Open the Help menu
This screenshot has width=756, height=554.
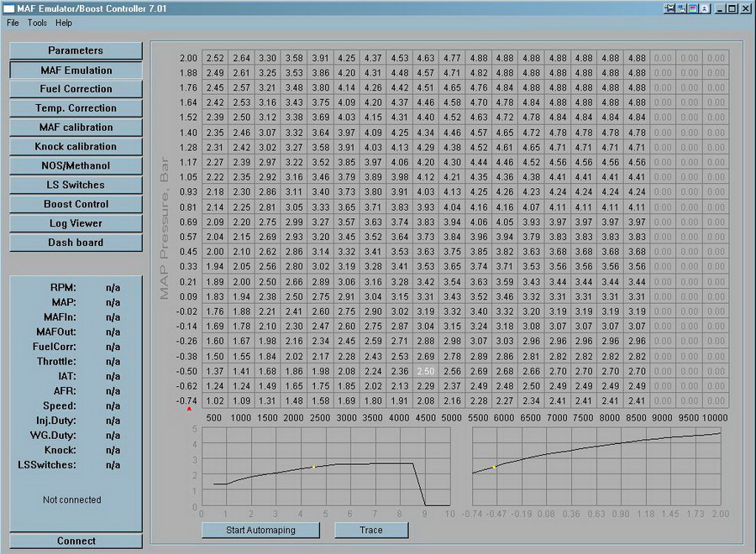coord(64,23)
